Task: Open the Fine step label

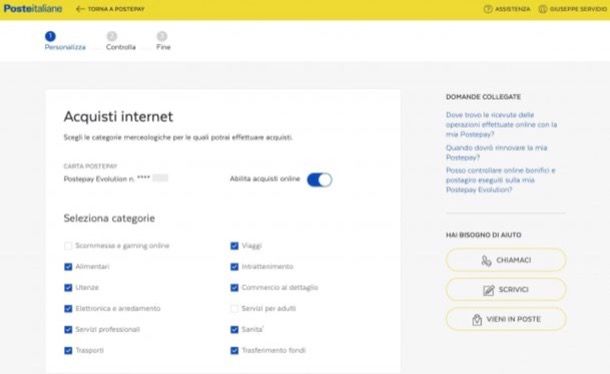Action: click(x=163, y=47)
